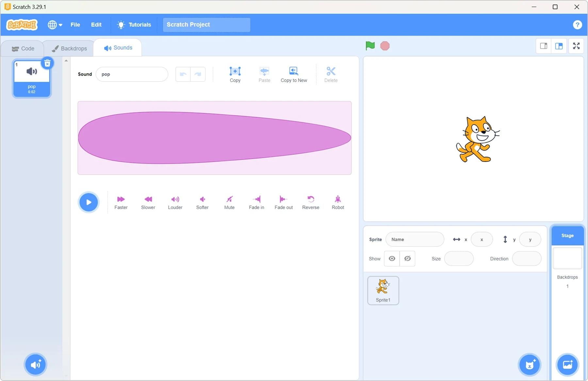Click the project title field
Viewport: 588px width, 381px height.
pos(206,25)
